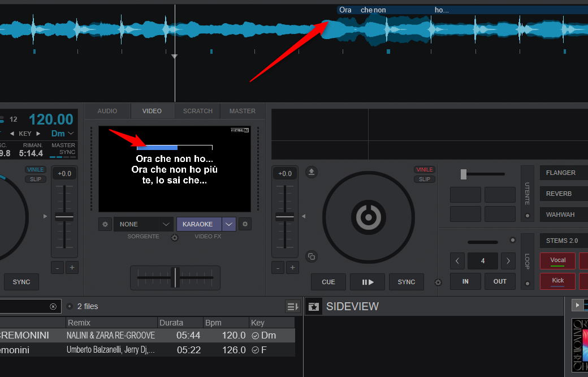Enable SLIP mode on the left deck
The height and width of the screenshot is (377, 588).
[35, 179]
